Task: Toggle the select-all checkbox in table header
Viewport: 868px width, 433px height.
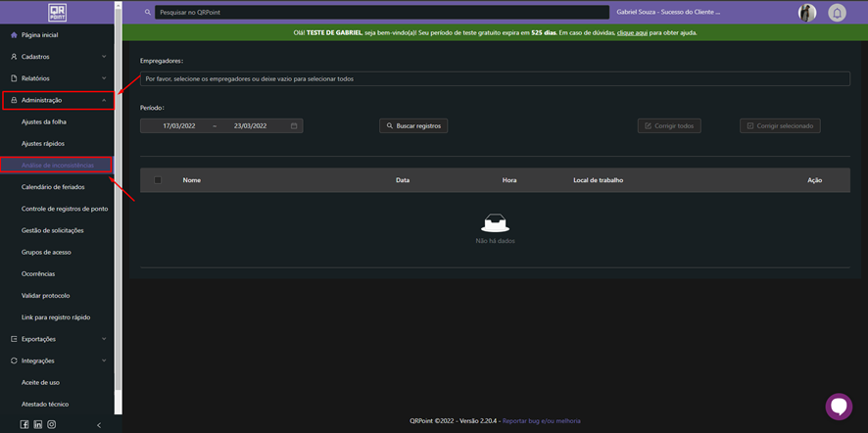Action: (x=158, y=180)
